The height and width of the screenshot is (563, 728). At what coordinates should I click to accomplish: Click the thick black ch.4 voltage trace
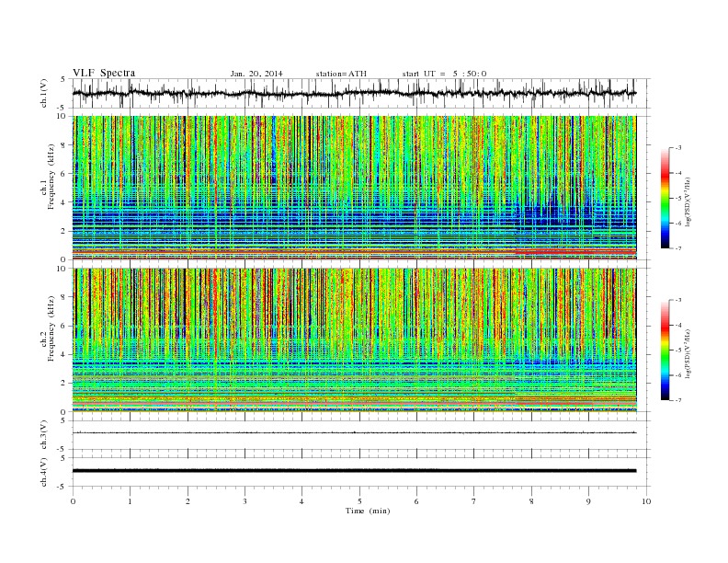pyautogui.click(x=354, y=471)
